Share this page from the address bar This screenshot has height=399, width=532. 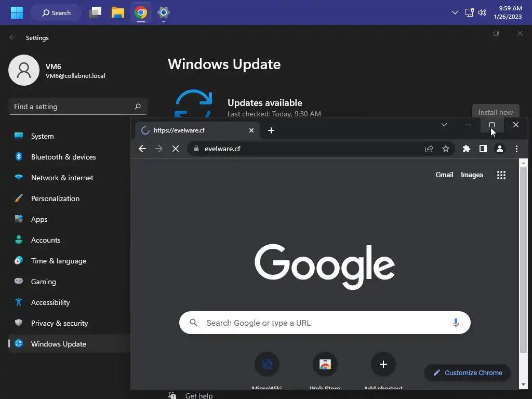point(429,149)
